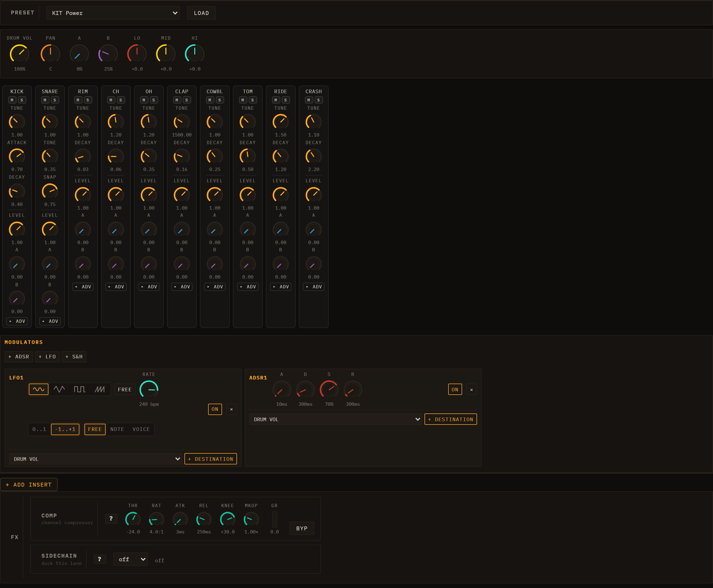This screenshot has height=588, width=713.
Task: Select the square waveform for LFO1
Action: 79,389
